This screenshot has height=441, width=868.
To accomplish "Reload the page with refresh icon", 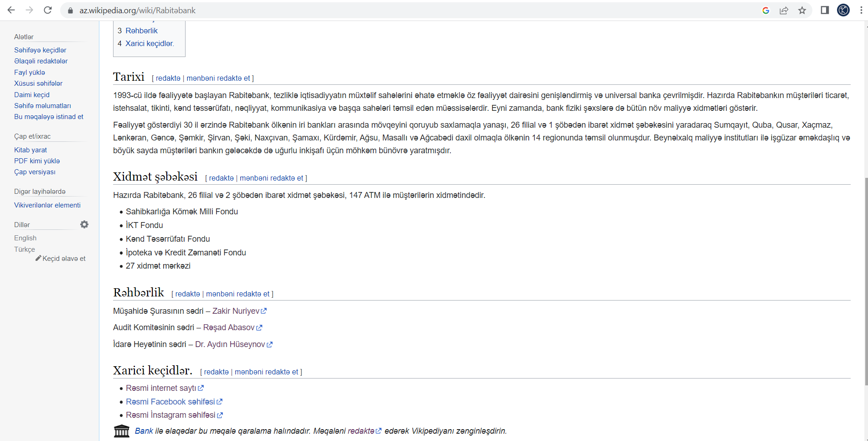I will click(x=48, y=10).
